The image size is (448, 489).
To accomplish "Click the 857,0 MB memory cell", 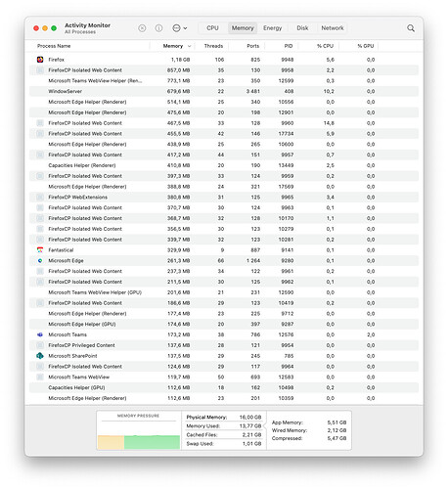I will 178,70.
